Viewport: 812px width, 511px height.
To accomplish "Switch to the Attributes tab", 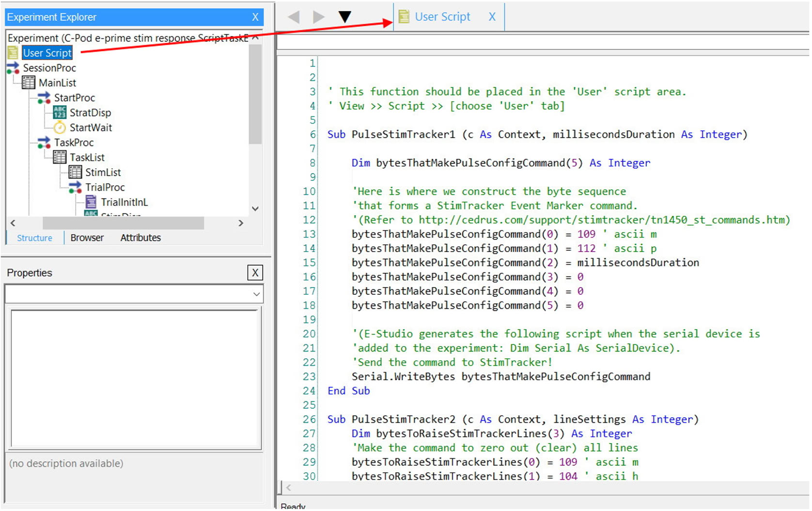I will 141,238.
